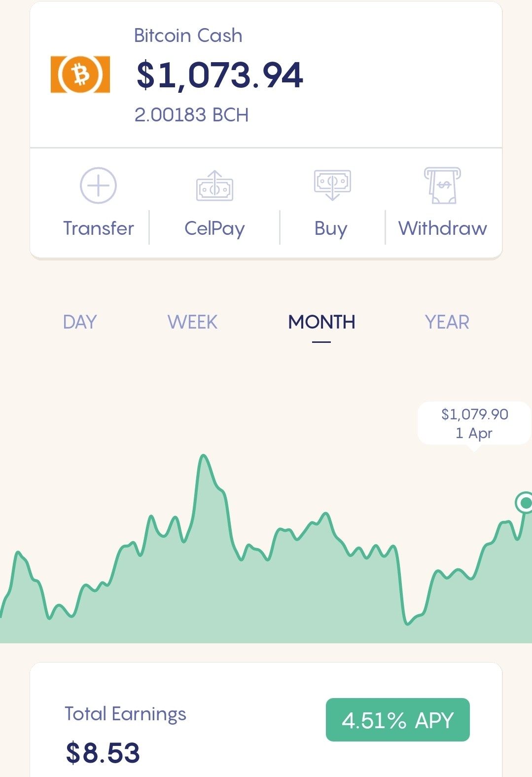Tap the Buy cash icon
The width and height of the screenshot is (532, 777).
332,185
